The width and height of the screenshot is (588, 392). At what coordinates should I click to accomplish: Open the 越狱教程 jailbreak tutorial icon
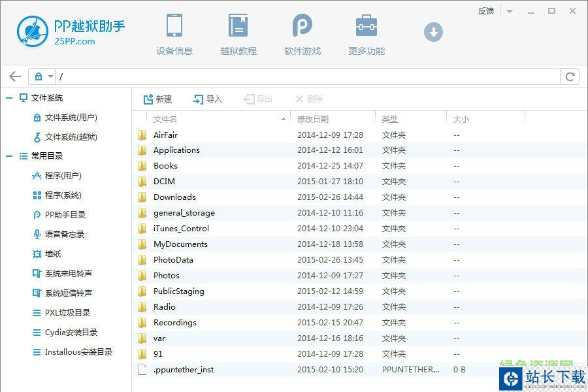coord(238,27)
